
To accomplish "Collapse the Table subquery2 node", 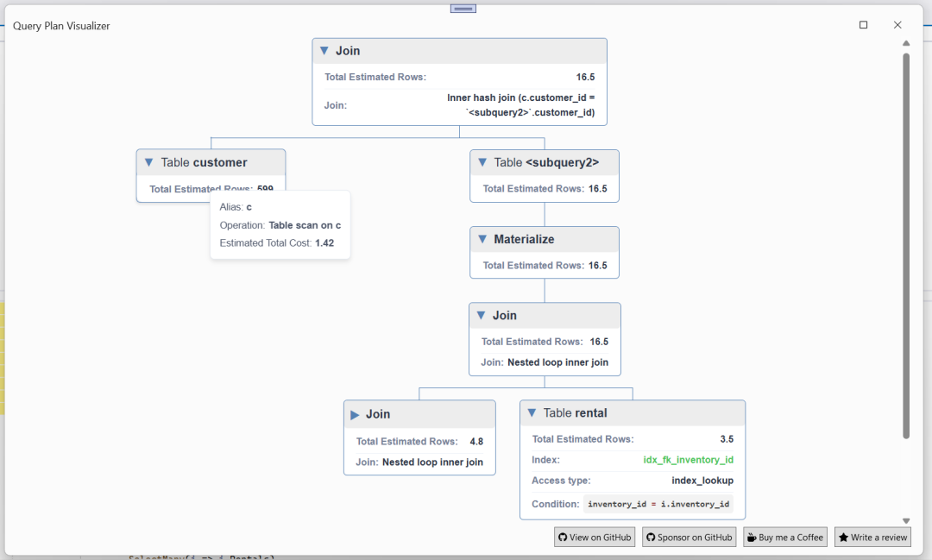I will click(x=482, y=162).
